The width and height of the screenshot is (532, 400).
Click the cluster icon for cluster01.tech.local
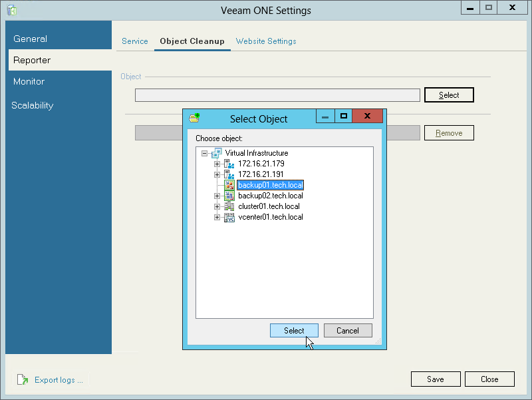229,206
